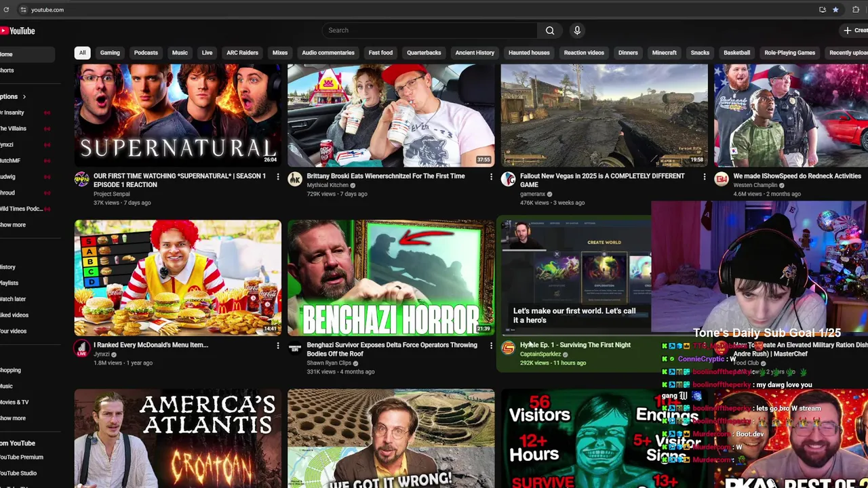Reload the page with browser refresh icon
The height and width of the screenshot is (488, 868).
pos(6,9)
